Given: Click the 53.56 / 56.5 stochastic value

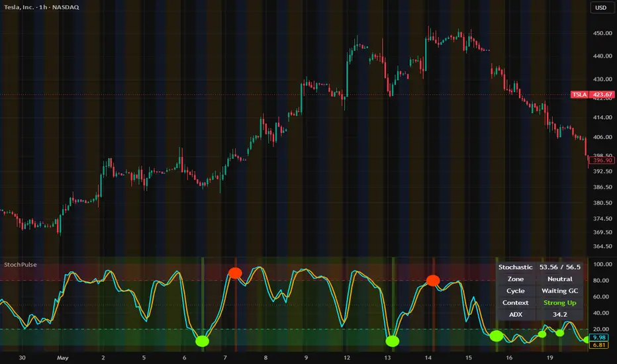Looking at the screenshot, I should [x=560, y=267].
